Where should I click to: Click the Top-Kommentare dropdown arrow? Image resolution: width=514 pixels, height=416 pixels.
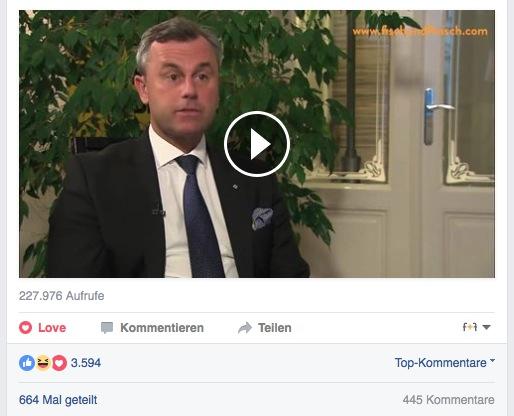(x=492, y=361)
